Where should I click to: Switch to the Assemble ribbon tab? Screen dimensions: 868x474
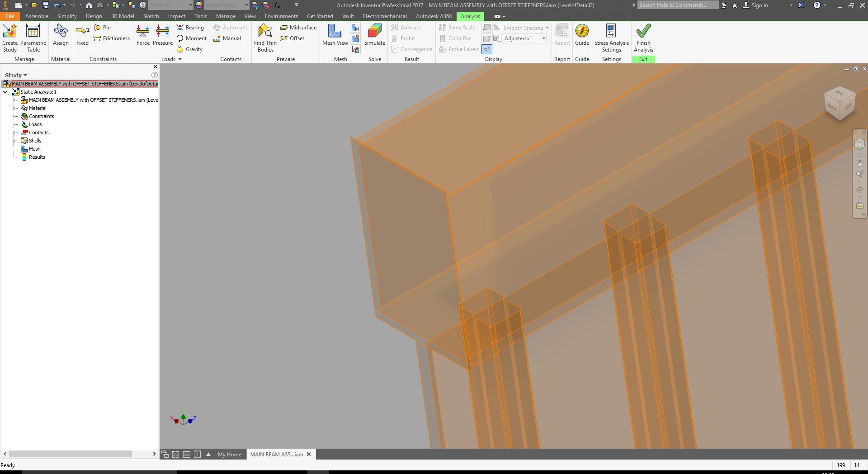[x=37, y=16]
